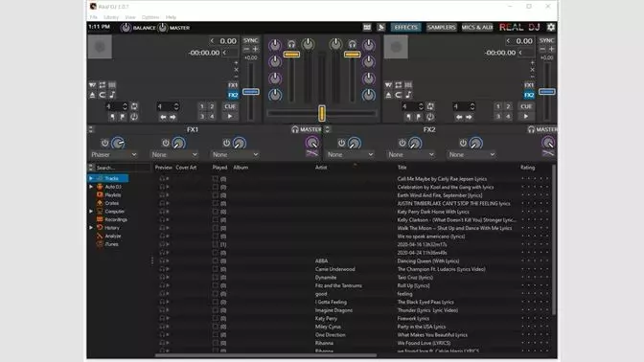
Task: Click the left deck loop toggle beside first stepper
Action: click(x=134, y=106)
